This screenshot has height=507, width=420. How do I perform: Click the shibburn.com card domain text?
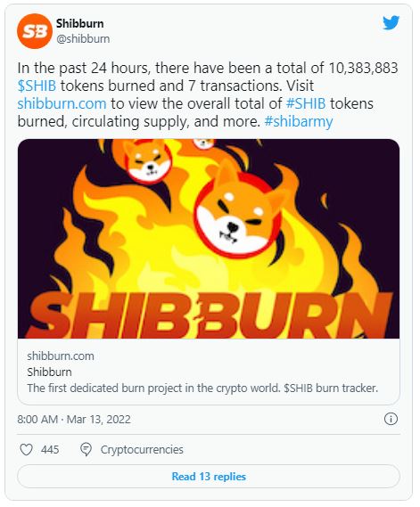click(61, 356)
